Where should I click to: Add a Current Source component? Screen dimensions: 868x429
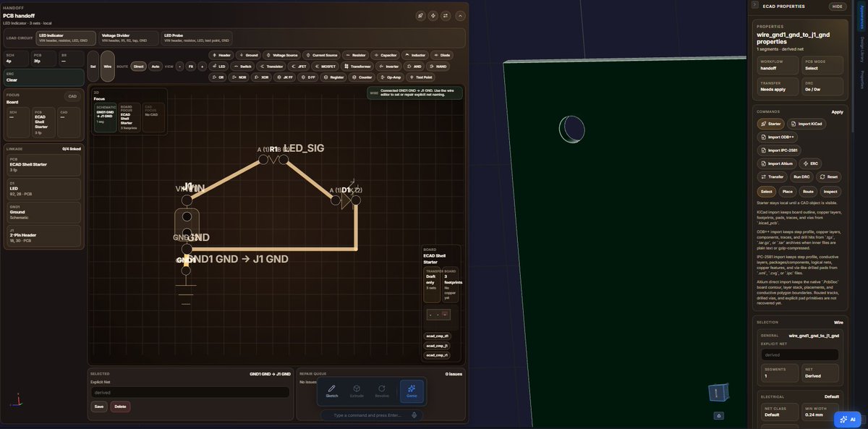[x=322, y=55]
